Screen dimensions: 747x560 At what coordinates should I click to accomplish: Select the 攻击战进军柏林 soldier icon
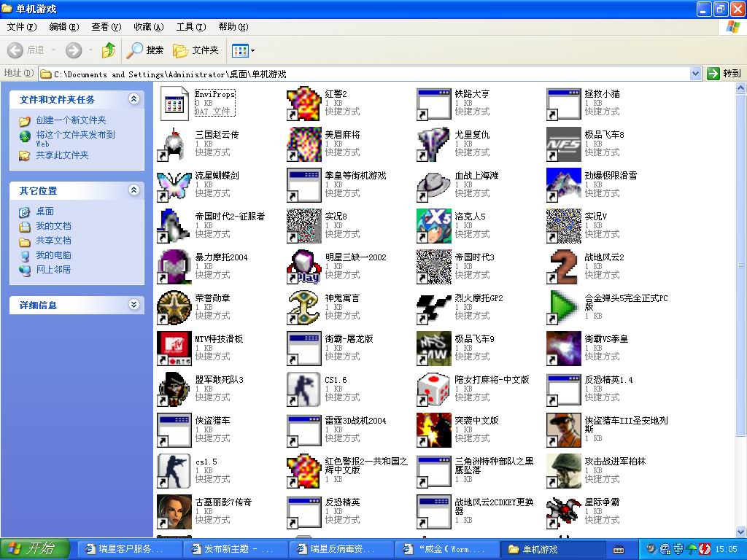[x=564, y=472]
